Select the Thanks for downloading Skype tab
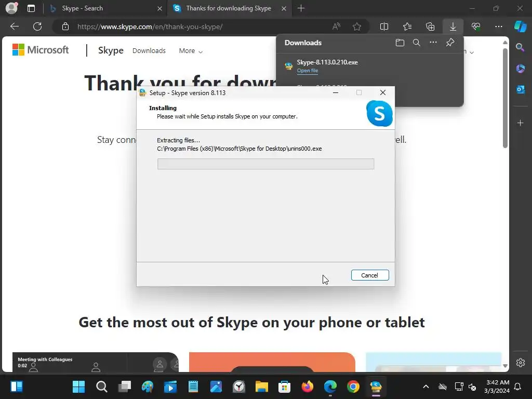Screen dimensions: 532x399 [229, 8]
